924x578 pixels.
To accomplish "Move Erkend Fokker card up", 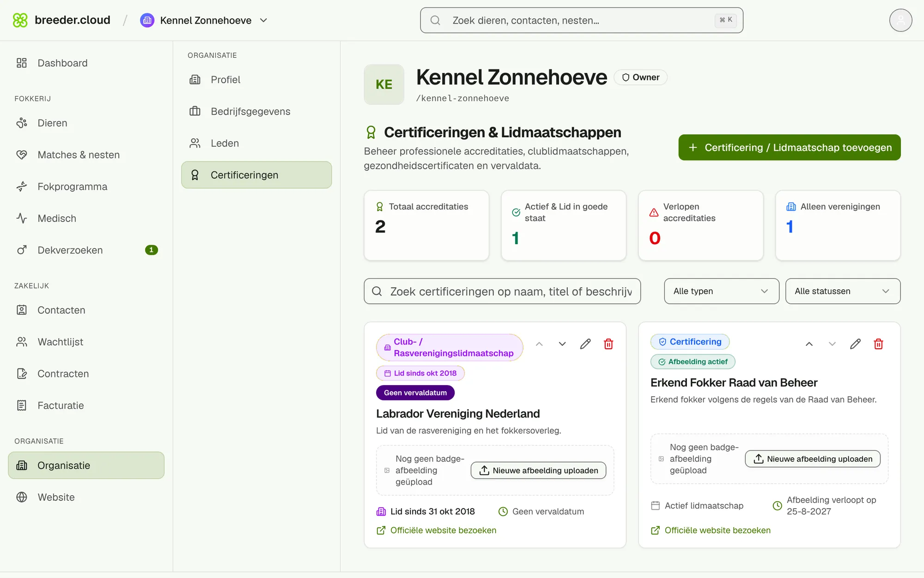I will (809, 344).
